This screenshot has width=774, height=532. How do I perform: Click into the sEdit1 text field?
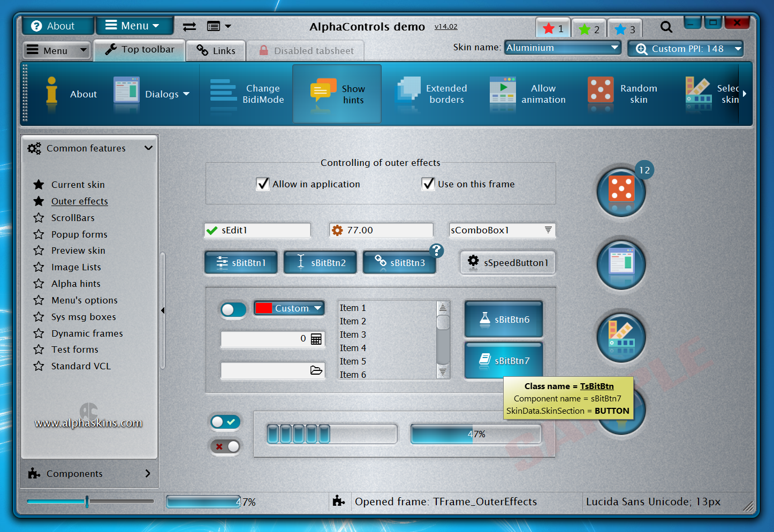[x=257, y=230]
